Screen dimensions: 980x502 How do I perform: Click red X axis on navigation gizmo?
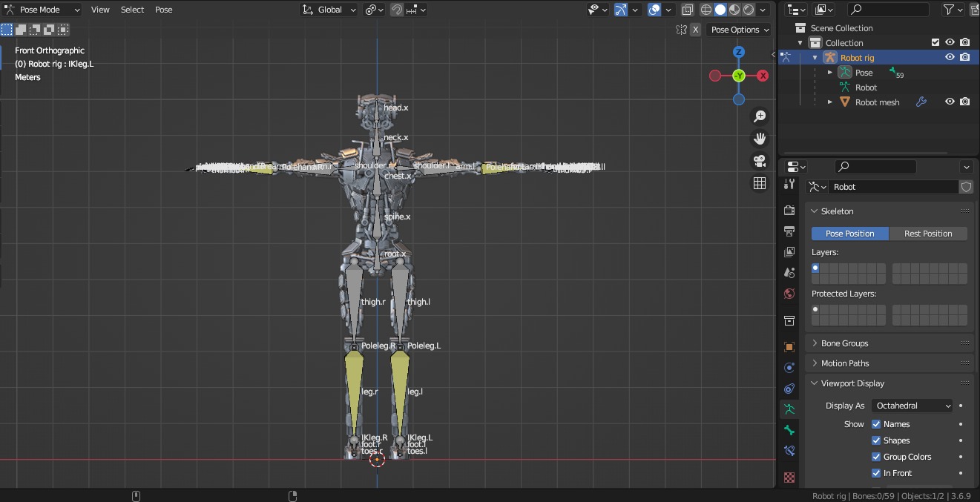[x=763, y=76]
